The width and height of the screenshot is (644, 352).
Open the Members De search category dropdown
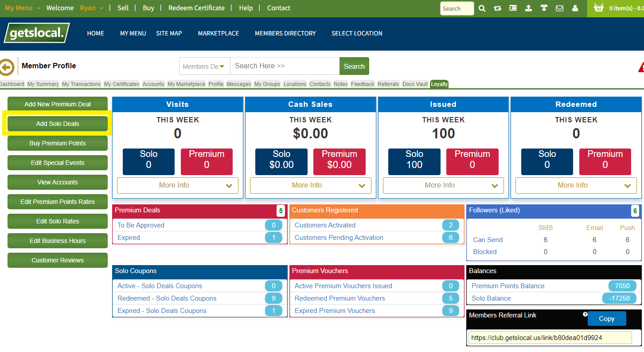pyautogui.click(x=204, y=66)
